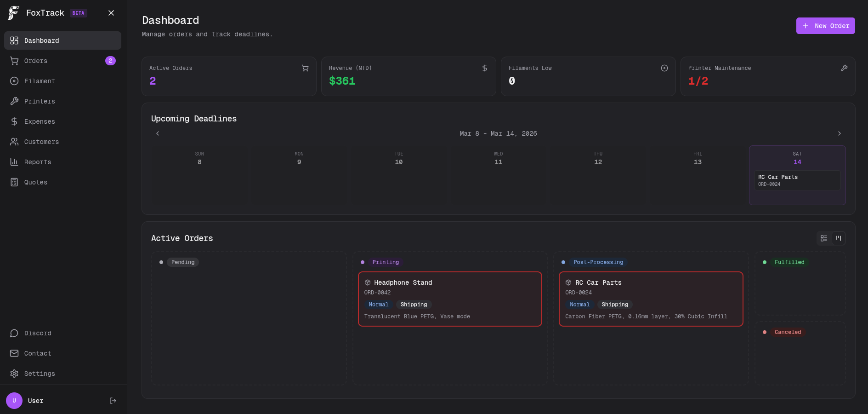This screenshot has width=868, height=414.
Task: Toggle closed the navigation sidebar with the X
Action: point(111,13)
